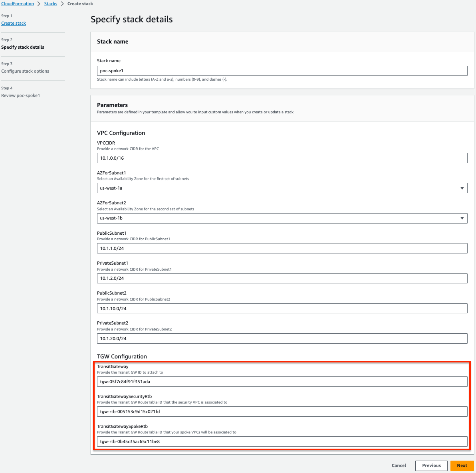The image size is (476, 473).
Task: Click the 'Parameters' section heading
Action: tap(112, 105)
